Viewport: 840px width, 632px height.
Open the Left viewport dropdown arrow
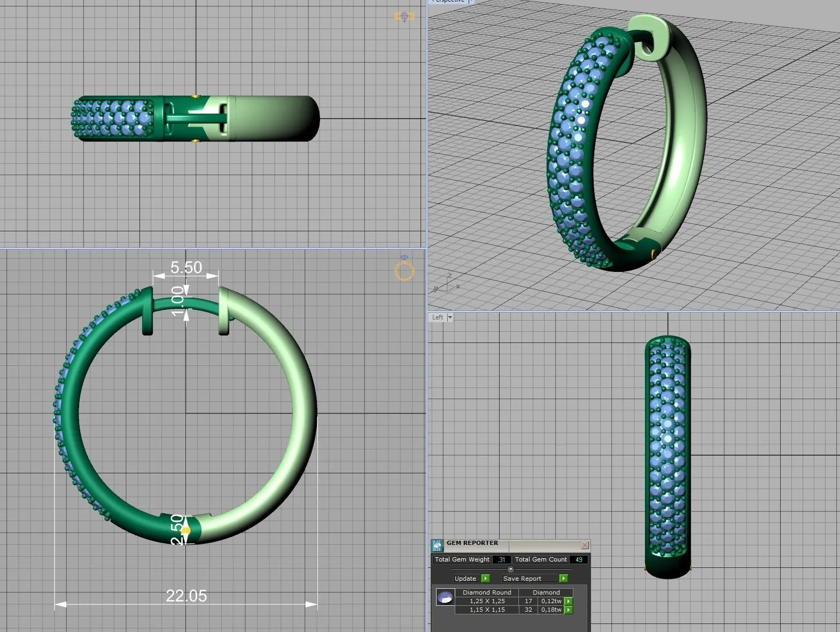click(450, 317)
